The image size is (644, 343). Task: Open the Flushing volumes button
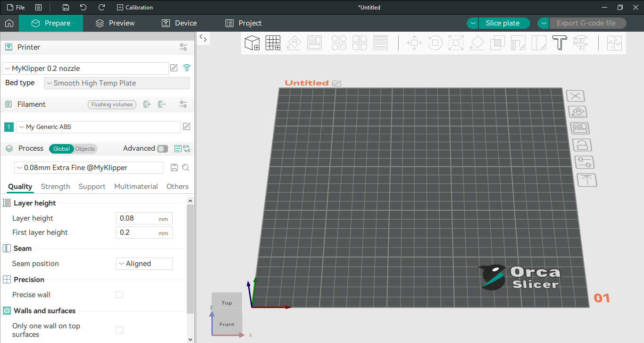[112, 105]
